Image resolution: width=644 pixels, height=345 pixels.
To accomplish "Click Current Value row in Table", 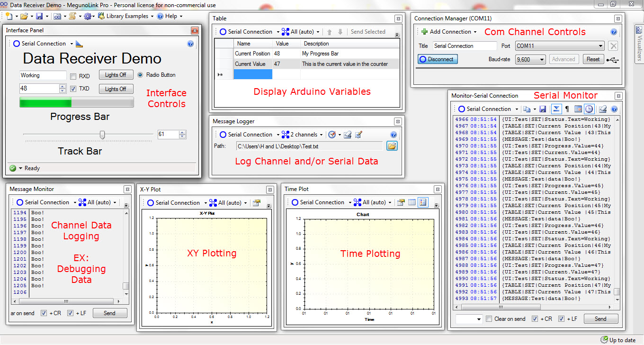I will click(307, 64).
